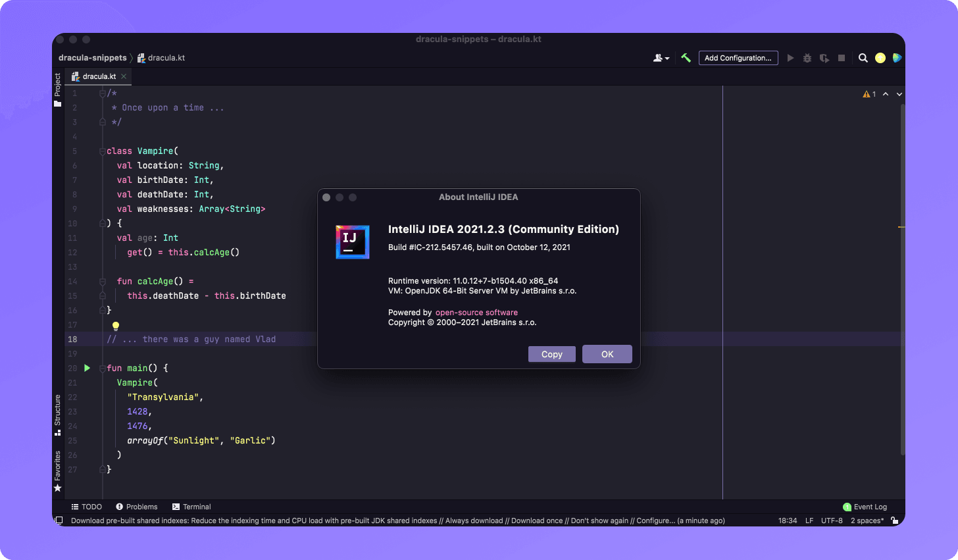Screen dimensions: 958x560
Task: Open Search Everywhere with the magnifier icon
Action: pyautogui.click(x=863, y=58)
